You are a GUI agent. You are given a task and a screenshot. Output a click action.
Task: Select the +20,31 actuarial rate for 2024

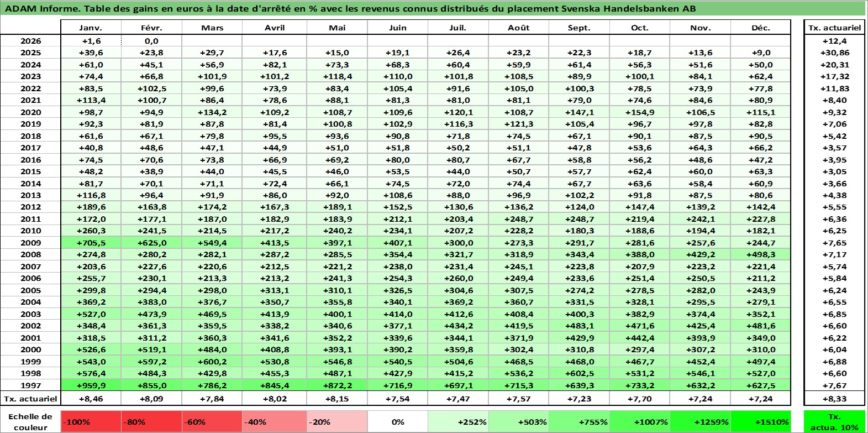[x=834, y=65]
